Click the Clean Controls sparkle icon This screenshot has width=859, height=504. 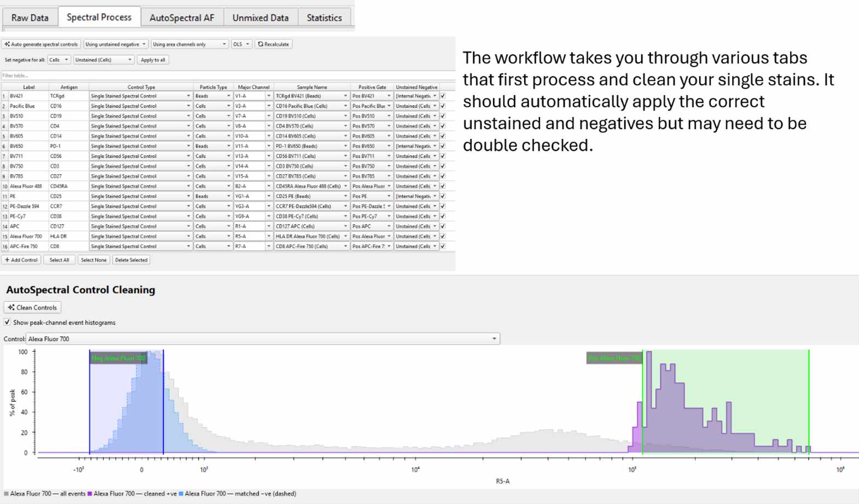11,308
